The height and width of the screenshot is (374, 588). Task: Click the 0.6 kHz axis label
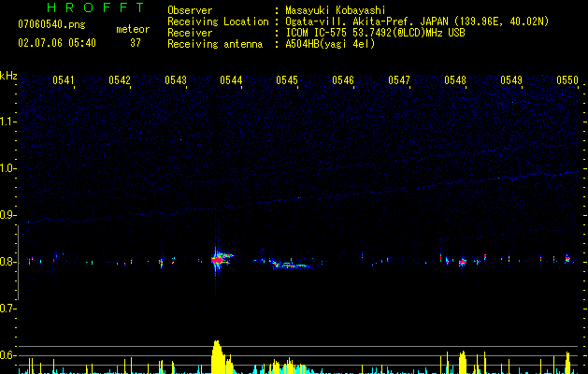coord(7,355)
